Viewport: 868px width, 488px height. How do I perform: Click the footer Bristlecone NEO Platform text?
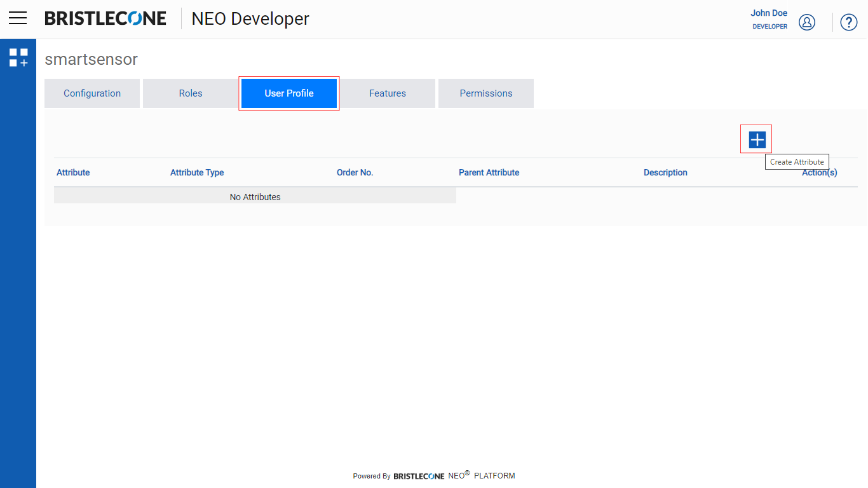(x=434, y=475)
